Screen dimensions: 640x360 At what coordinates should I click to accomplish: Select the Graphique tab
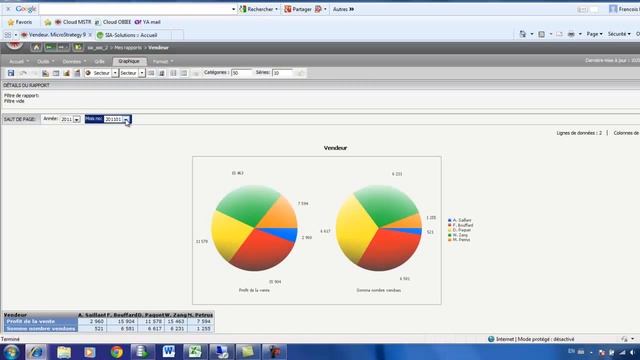(x=129, y=61)
